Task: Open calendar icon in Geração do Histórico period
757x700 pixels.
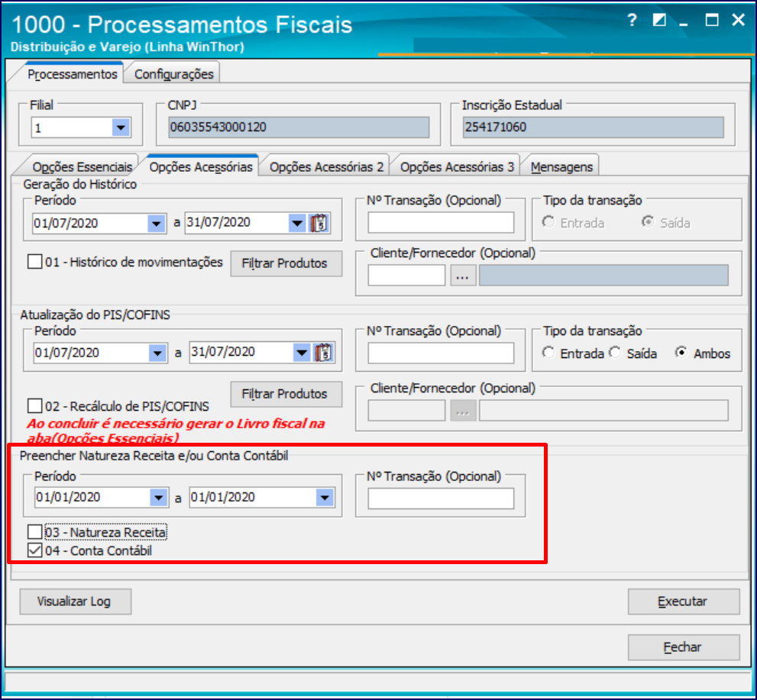Action: [x=319, y=224]
